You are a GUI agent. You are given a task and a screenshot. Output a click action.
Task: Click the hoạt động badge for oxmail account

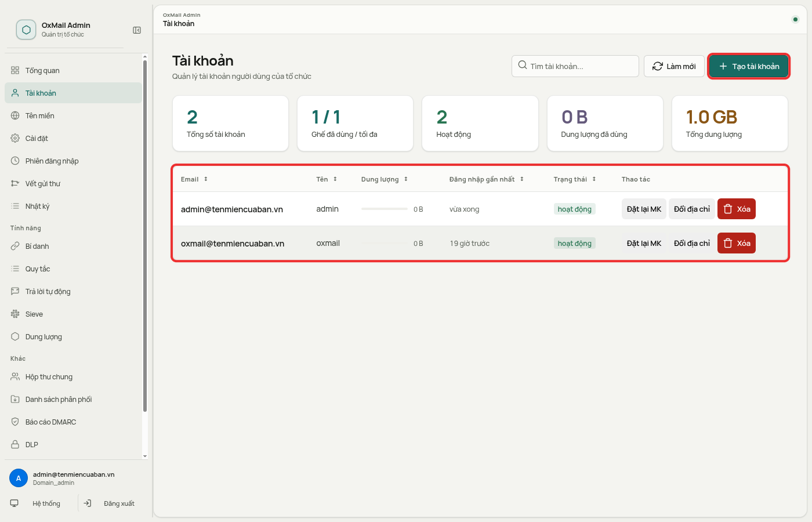pos(575,243)
